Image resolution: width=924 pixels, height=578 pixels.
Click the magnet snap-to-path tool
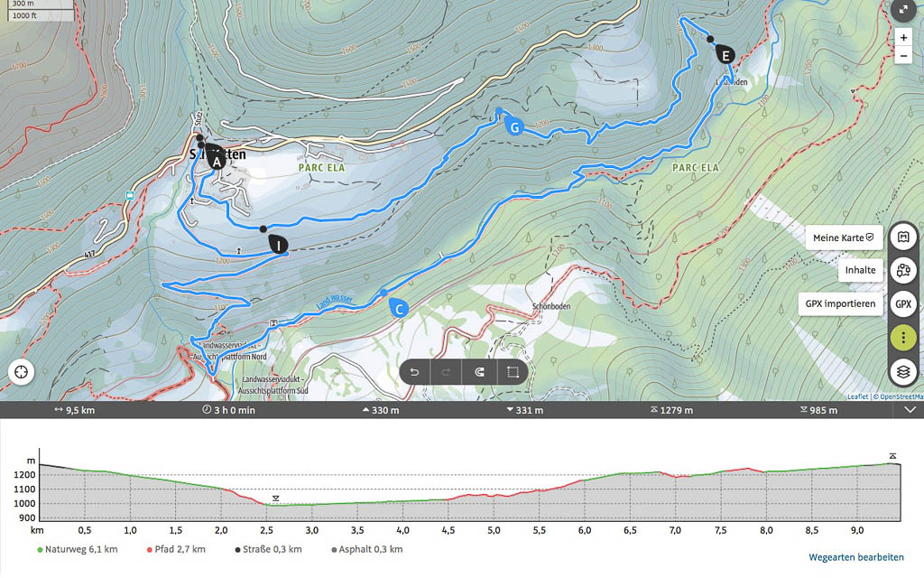(x=479, y=371)
